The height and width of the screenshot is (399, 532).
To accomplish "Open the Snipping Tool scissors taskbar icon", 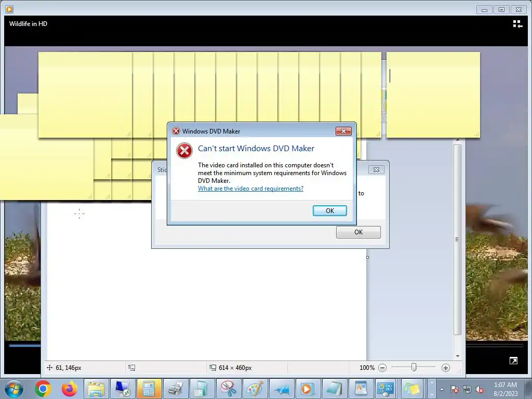I will [229, 389].
